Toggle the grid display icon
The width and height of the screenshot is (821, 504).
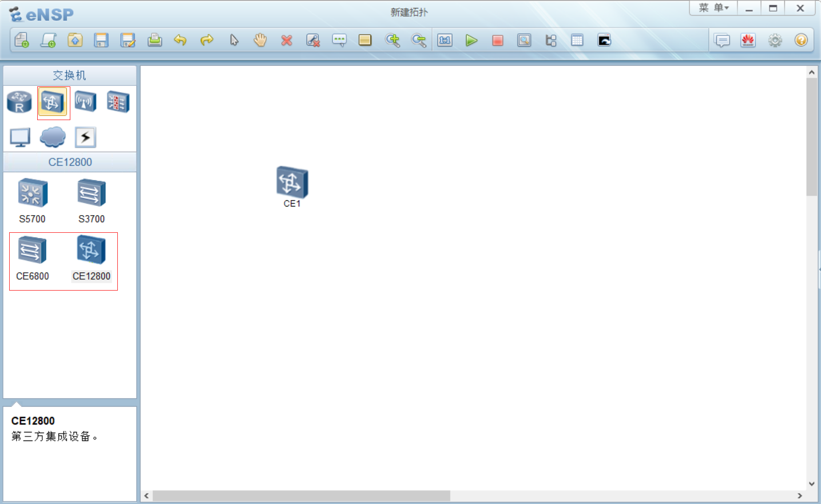coord(577,40)
